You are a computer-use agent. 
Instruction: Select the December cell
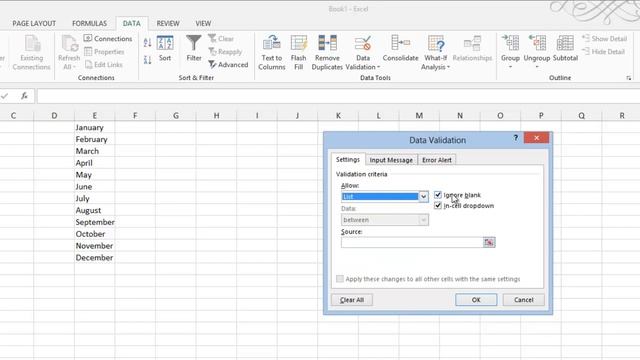[94, 258]
